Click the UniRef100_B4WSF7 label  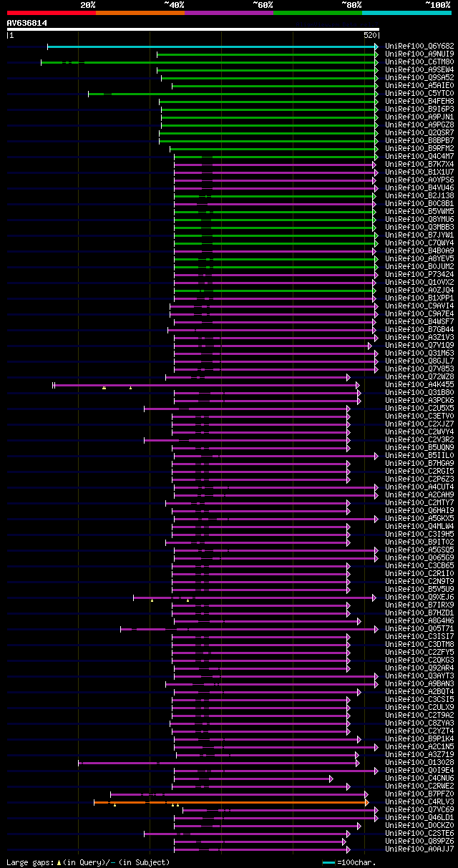[x=419, y=322]
